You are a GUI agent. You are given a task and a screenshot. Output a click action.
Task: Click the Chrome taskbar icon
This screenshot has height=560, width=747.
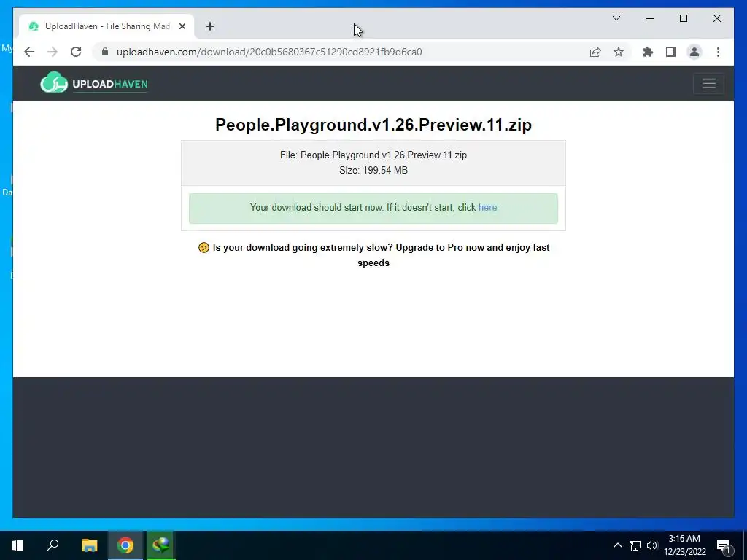pos(125,545)
